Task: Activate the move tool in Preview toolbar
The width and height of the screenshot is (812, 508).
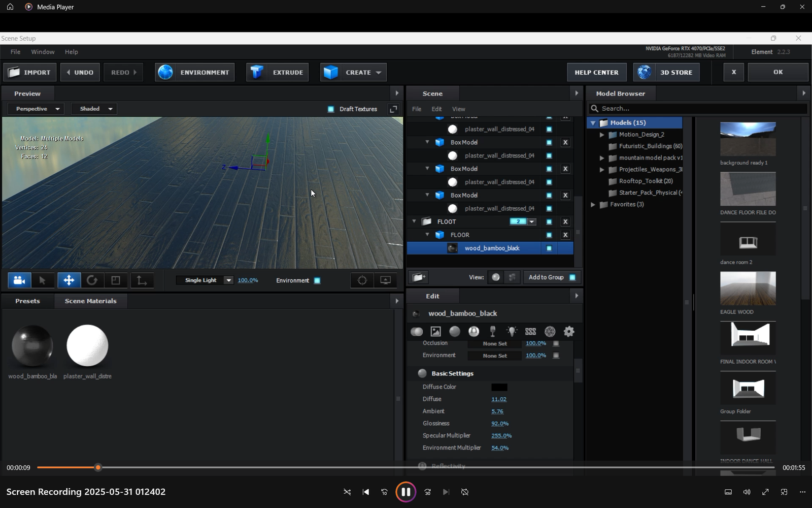Action: click(69, 280)
